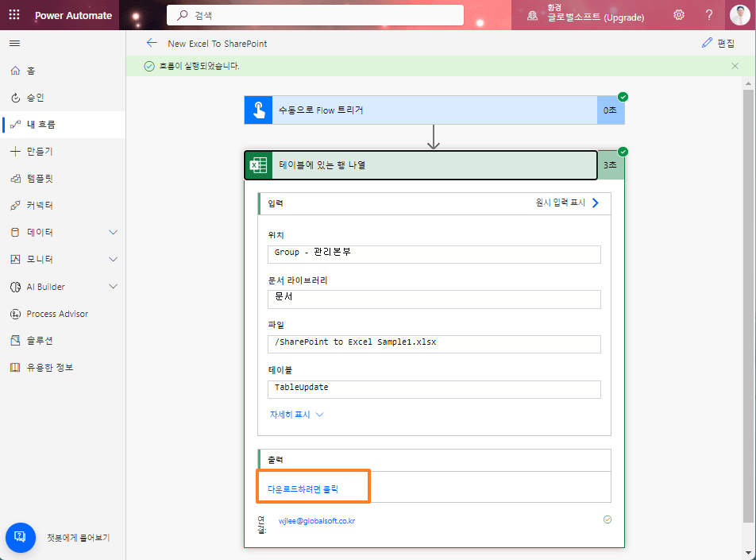Click the page vertical scrollbar thumb
Image resolution: width=756 pixels, height=560 pixels.
tap(748, 306)
